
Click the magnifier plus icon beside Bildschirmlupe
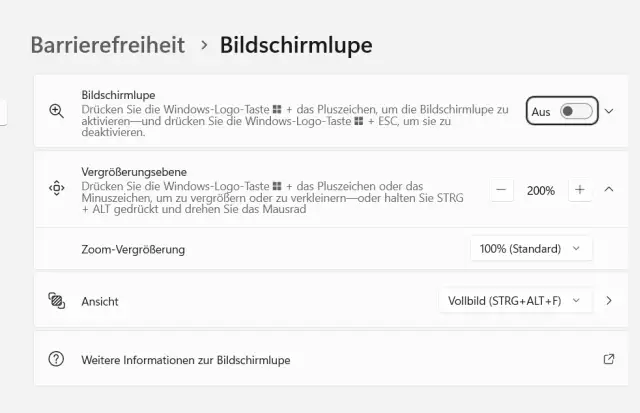coord(56,111)
